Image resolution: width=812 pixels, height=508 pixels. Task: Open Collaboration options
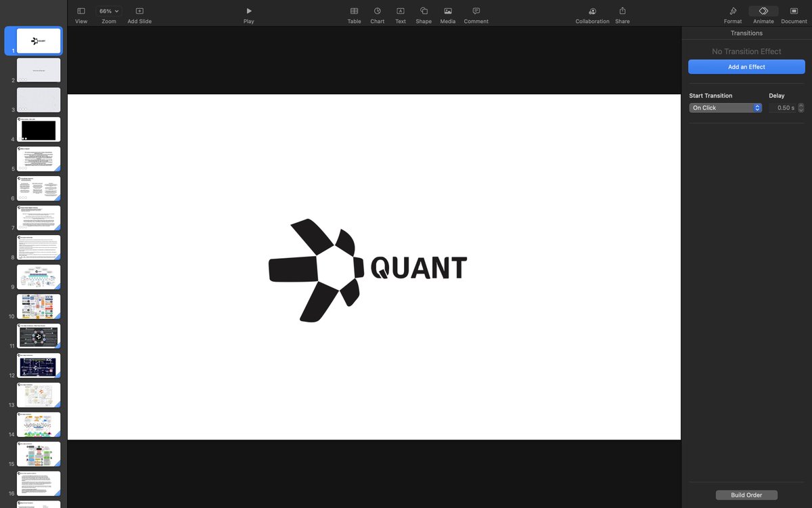point(592,11)
